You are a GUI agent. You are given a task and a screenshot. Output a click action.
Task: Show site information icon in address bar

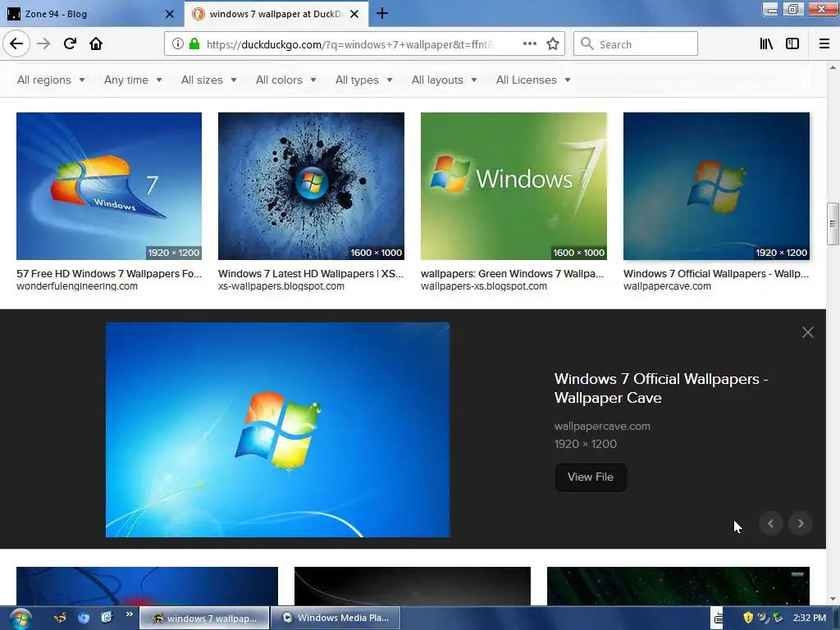[178, 44]
